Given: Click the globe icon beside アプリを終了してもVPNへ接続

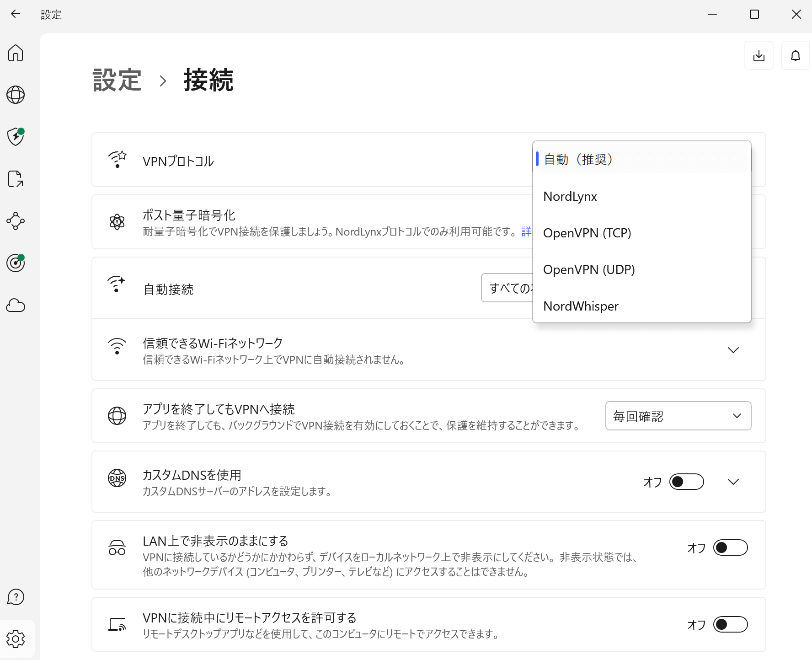Looking at the screenshot, I should tap(117, 416).
